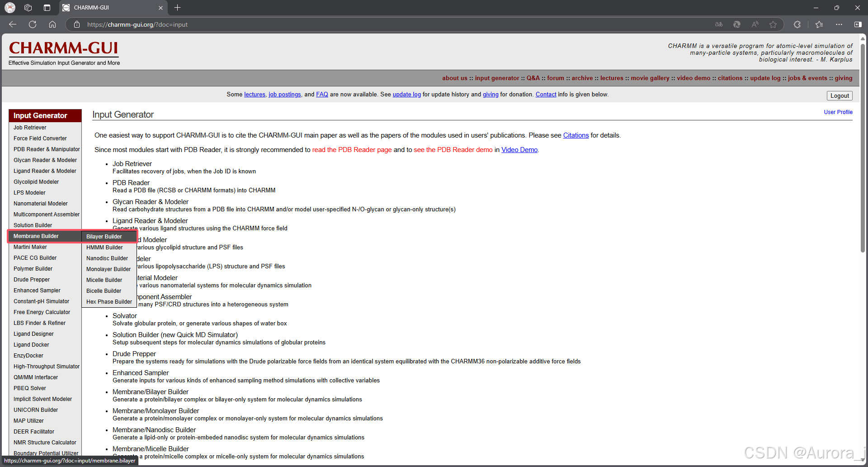This screenshot has height=467, width=868.
Task: Open High-Throughput Simulator in sidebar
Action: point(45,367)
